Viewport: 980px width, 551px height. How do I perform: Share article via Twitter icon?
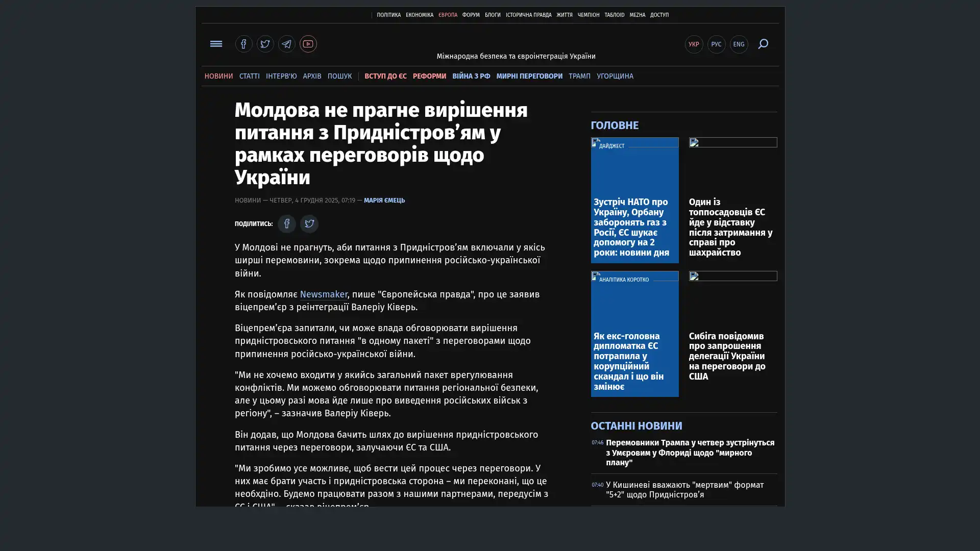309,223
